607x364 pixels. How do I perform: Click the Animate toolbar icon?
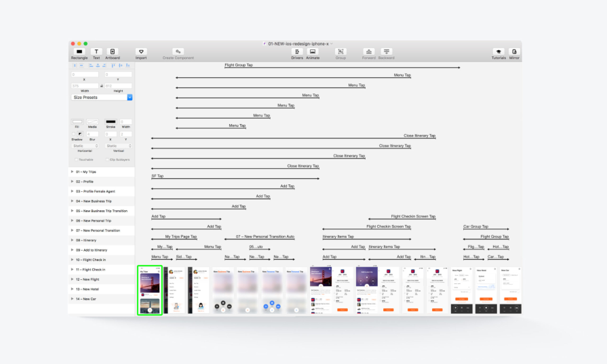coord(313,52)
